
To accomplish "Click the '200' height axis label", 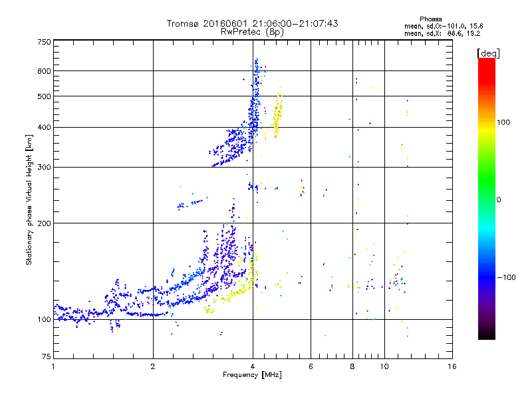I will pos(44,223).
